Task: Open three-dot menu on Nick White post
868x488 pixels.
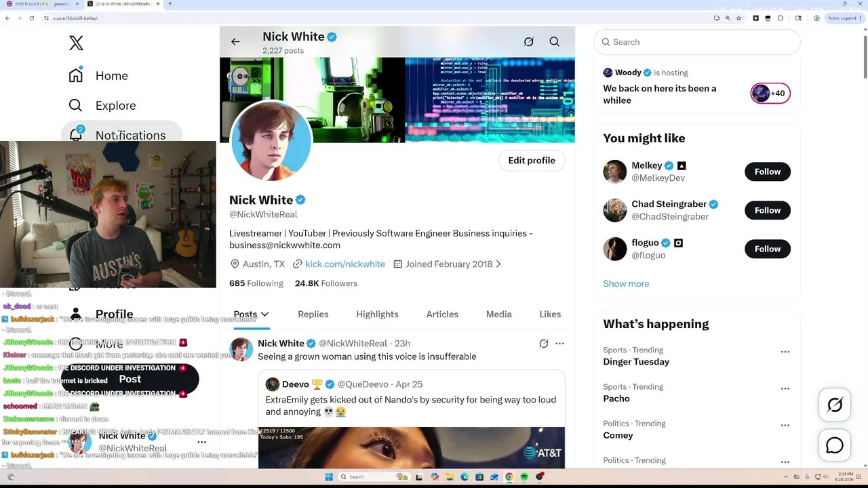Action: (x=559, y=344)
